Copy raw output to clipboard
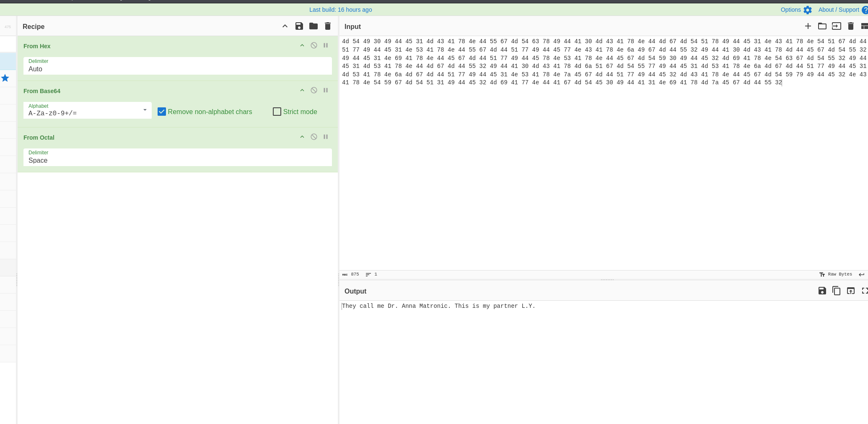This screenshot has width=868, height=424. point(837,291)
